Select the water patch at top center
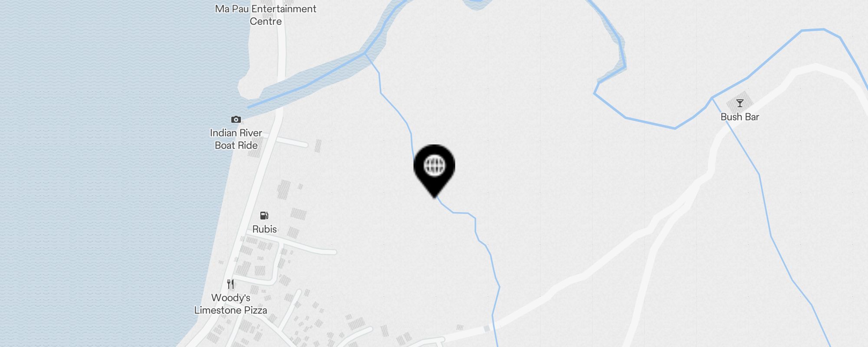 coord(477,4)
